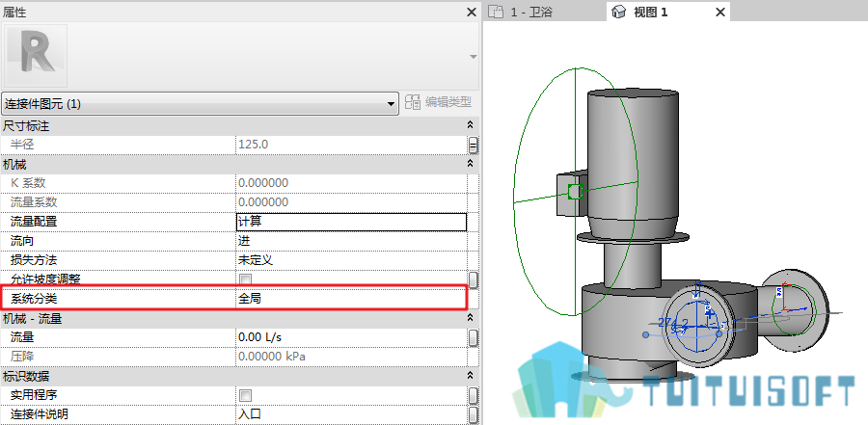Collapse the 机械 - 流量 section
The image size is (868, 425).
coord(471,318)
